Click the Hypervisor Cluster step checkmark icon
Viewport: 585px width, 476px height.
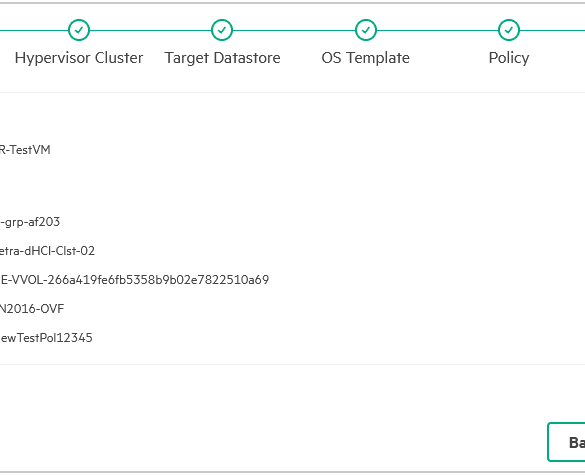coord(79,30)
